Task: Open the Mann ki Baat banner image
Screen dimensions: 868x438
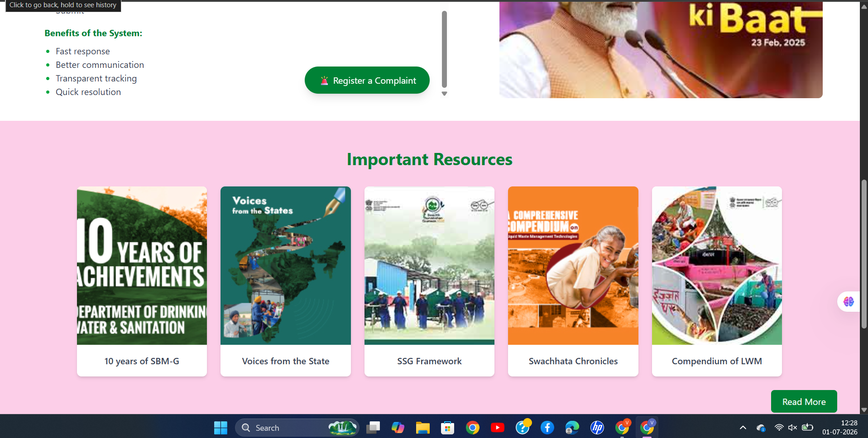Action: 661,50
